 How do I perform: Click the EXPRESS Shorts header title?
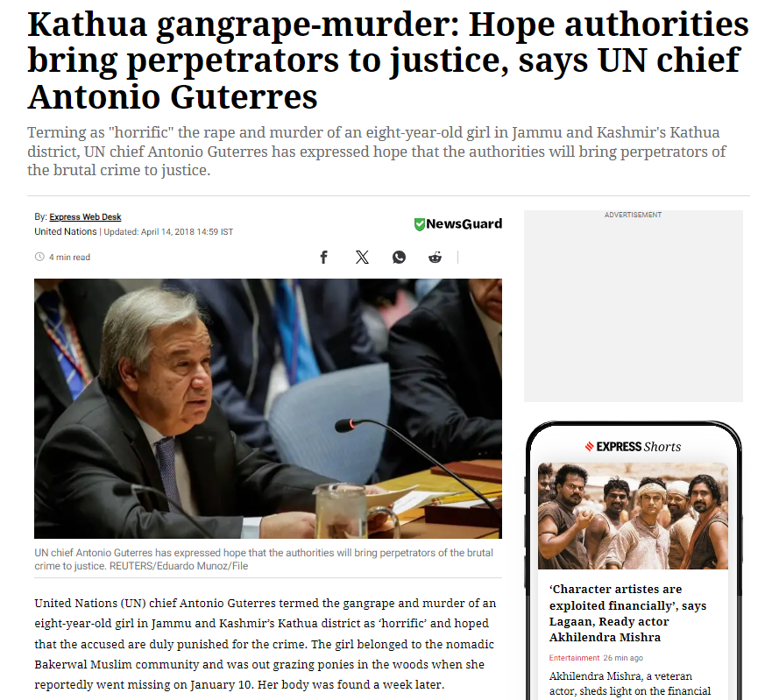click(x=638, y=447)
